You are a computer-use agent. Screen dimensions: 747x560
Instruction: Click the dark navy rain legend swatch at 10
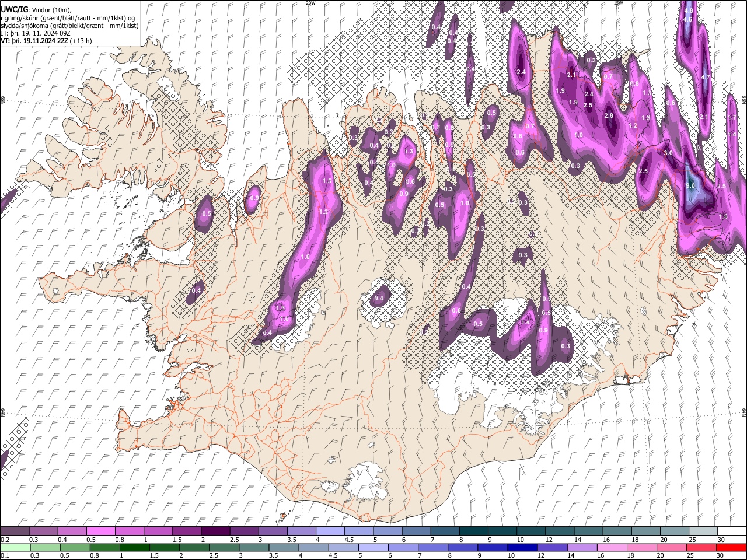522,547
